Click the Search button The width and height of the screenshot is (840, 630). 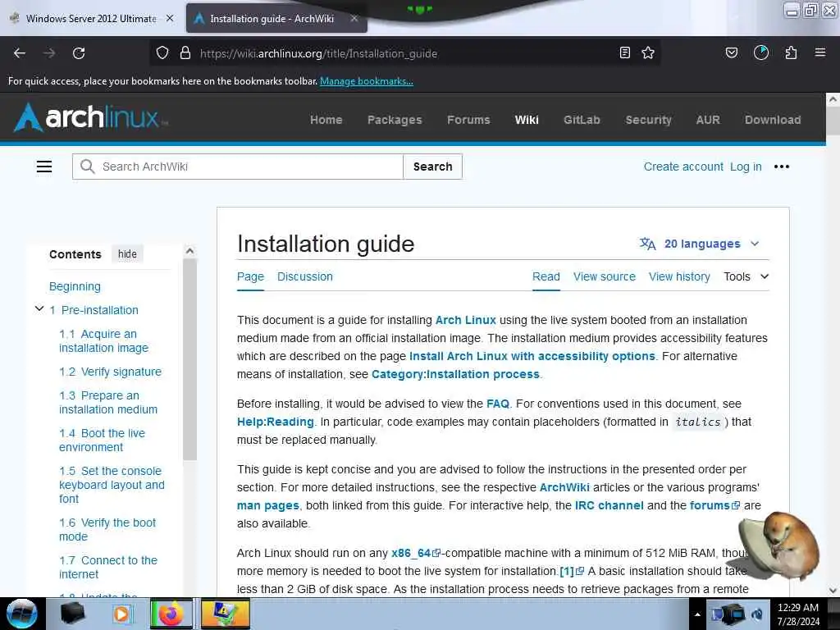click(x=433, y=167)
